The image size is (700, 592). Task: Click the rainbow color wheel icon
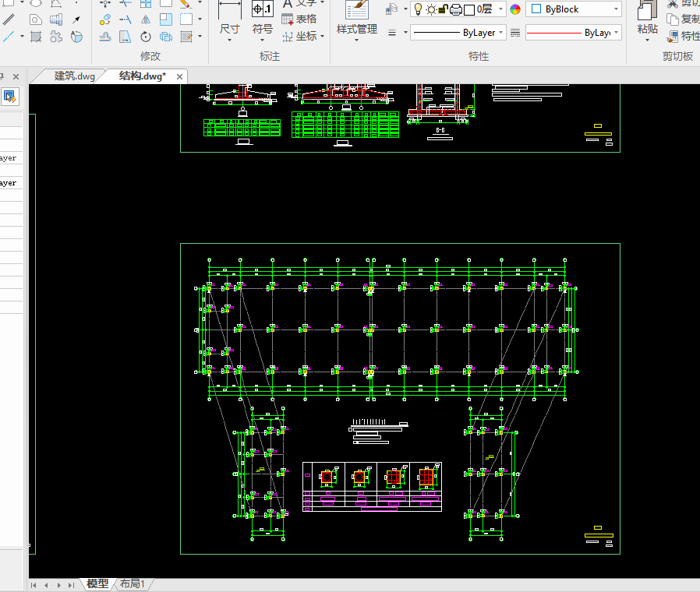pyautogui.click(x=515, y=9)
